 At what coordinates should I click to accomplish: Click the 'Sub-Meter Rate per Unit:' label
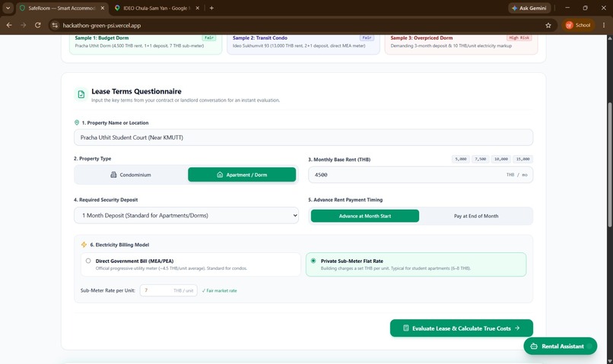[108, 290]
